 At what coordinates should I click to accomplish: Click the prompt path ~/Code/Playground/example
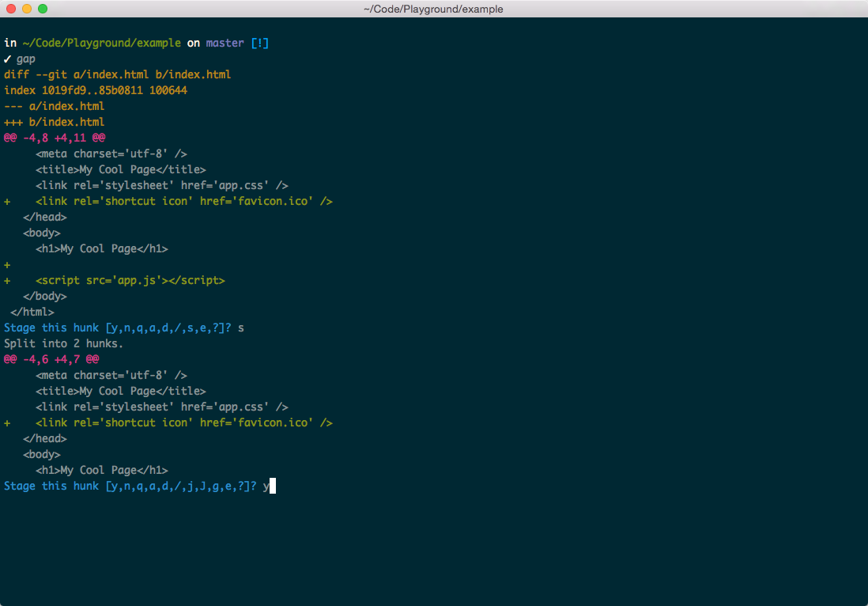point(102,44)
